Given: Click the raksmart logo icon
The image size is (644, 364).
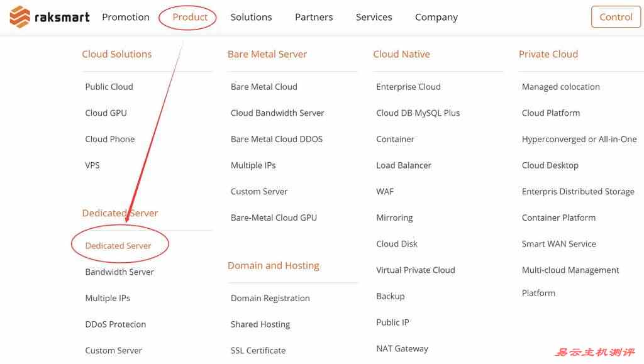Looking at the screenshot, I should pos(19,17).
